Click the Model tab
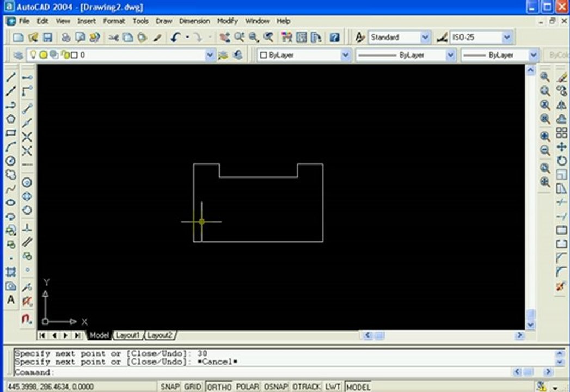 point(99,335)
